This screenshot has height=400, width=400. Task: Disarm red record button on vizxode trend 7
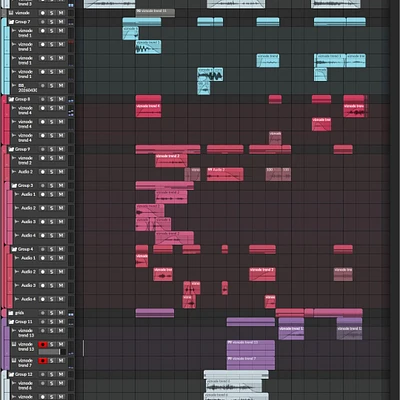click(x=43, y=361)
